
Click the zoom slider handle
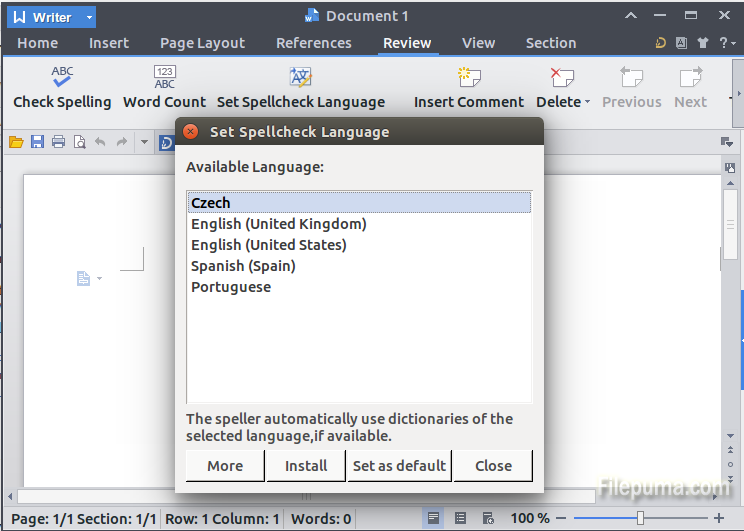pos(640,518)
